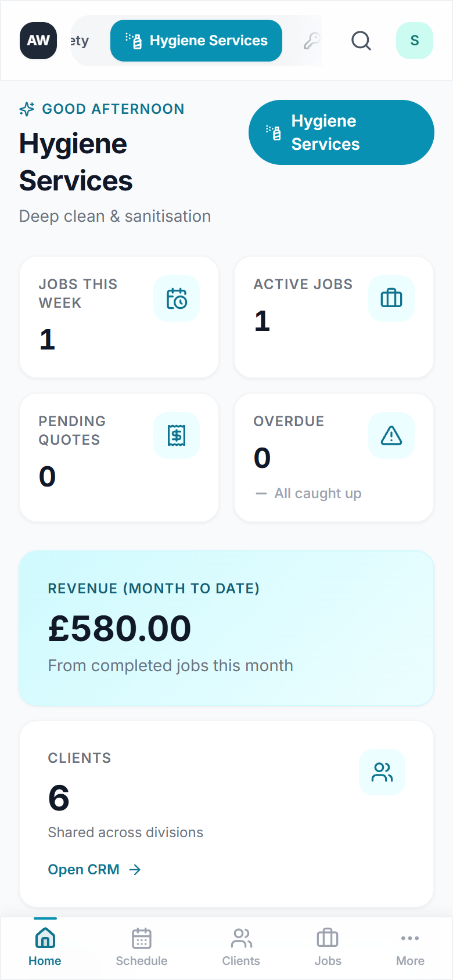Tap Home in bottom navigation
The height and width of the screenshot is (980, 453).
(x=45, y=947)
